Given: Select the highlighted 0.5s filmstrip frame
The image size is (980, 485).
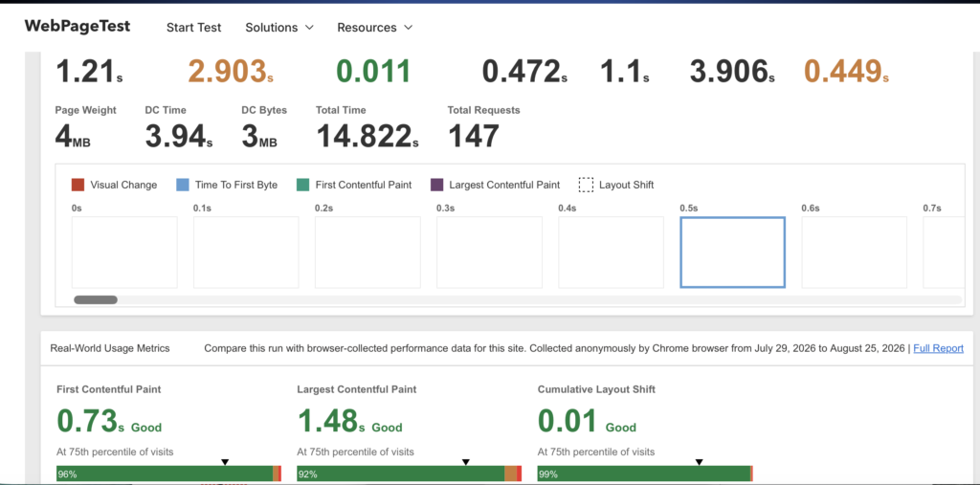Looking at the screenshot, I should click(x=732, y=253).
